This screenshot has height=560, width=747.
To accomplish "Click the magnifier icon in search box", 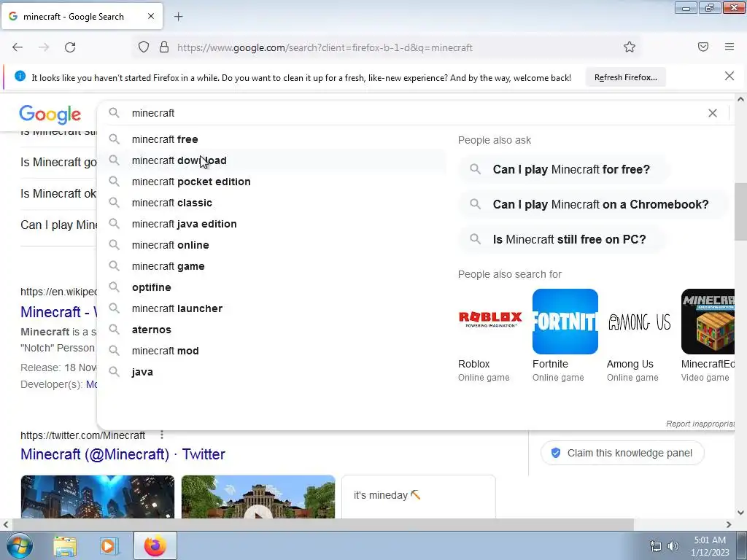I will pos(114,113).
